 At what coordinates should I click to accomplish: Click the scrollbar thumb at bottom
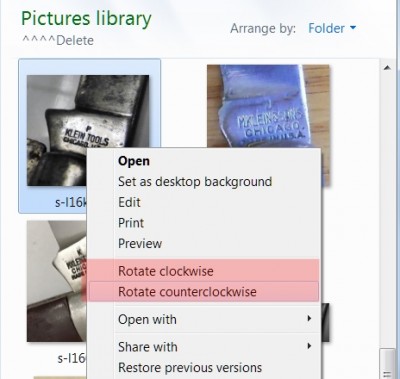click(x=387, y=363)
